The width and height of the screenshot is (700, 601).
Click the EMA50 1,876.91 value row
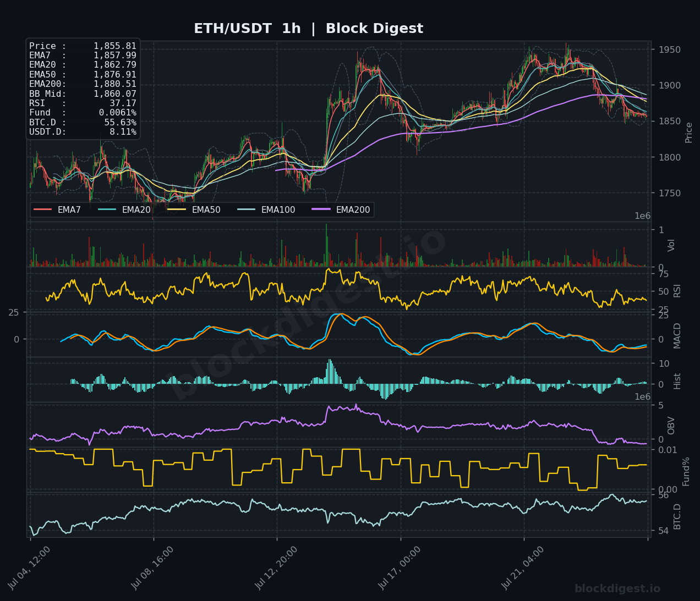[83, 75]
